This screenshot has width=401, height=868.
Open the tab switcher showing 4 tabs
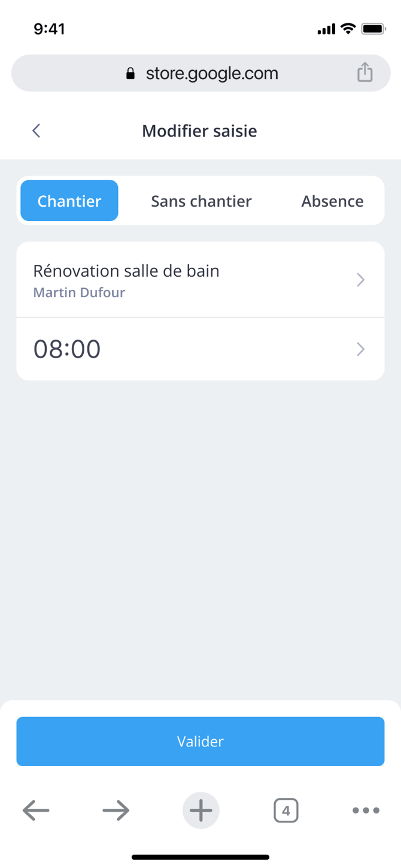click(x=285, y=810)
